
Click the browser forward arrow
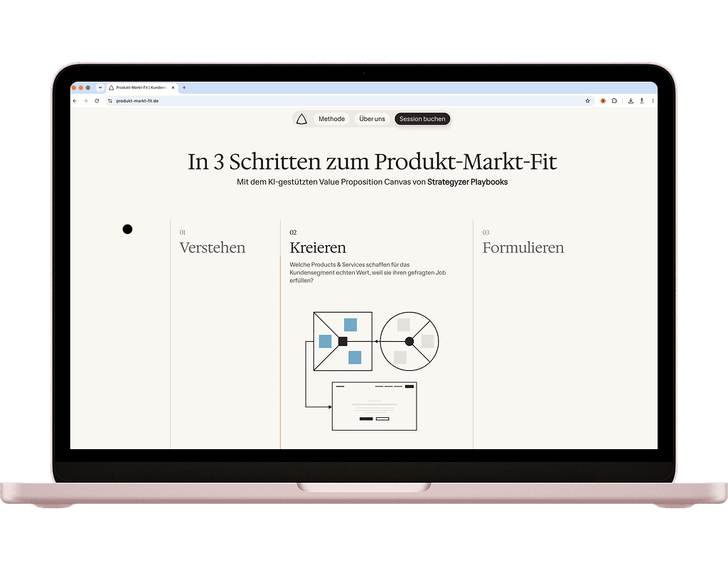pos(85,101)
